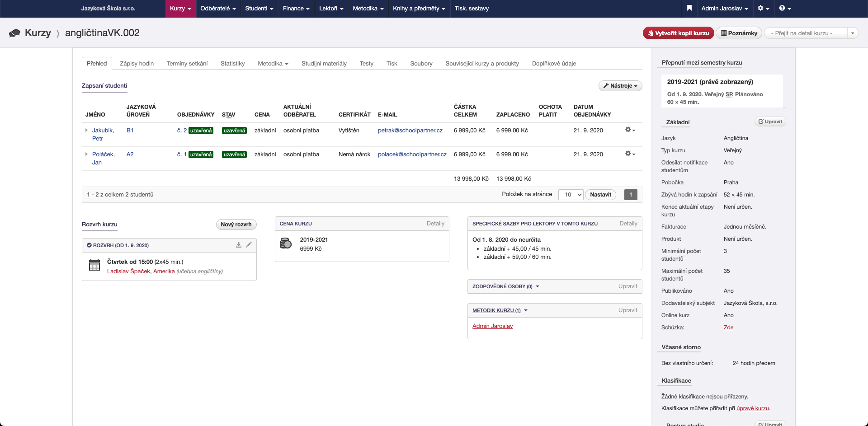Click the Kurzy breadcrumb
This screenshot has height=426, width=868.
pyautogui.click(x=38, y=33)
